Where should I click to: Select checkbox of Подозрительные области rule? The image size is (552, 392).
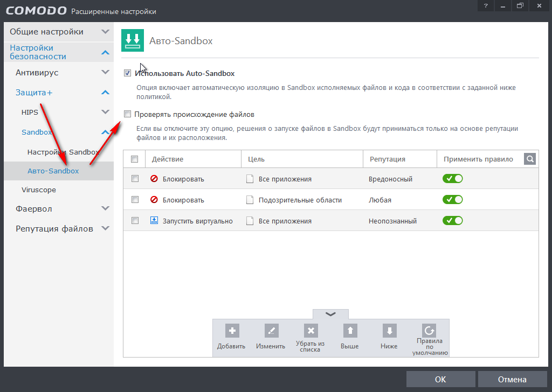tap(135, 200)
